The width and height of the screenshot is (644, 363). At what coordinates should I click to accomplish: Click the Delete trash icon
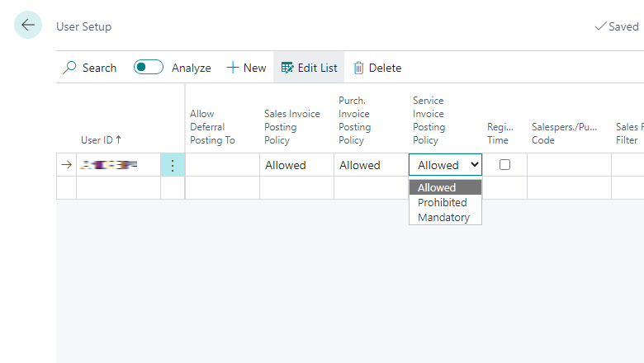[x=358, y=68]
